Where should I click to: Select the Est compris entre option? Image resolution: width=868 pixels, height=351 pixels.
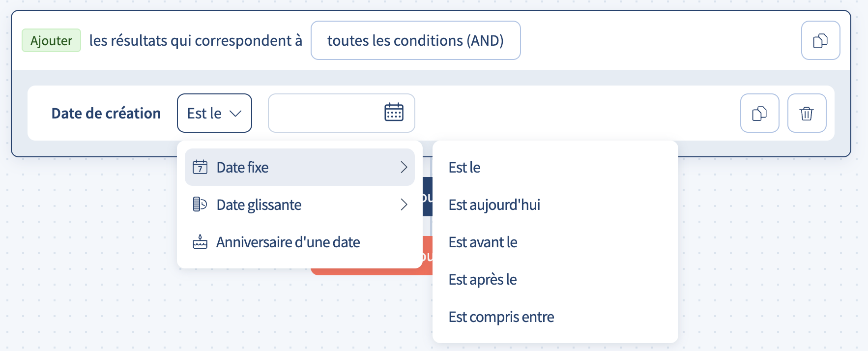click(x=501, y=317)
